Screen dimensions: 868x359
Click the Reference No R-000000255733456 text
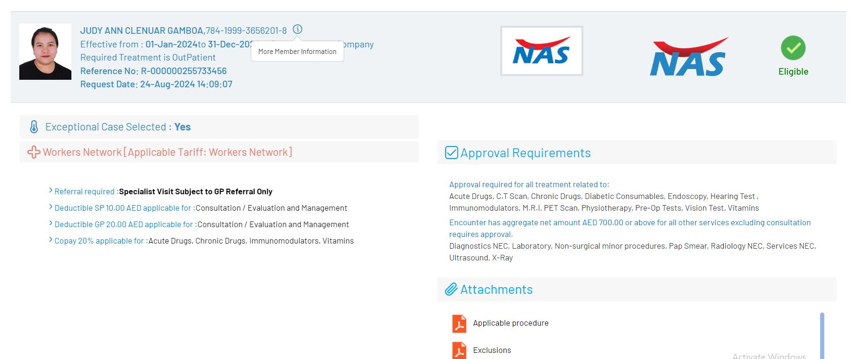(154, 71)
